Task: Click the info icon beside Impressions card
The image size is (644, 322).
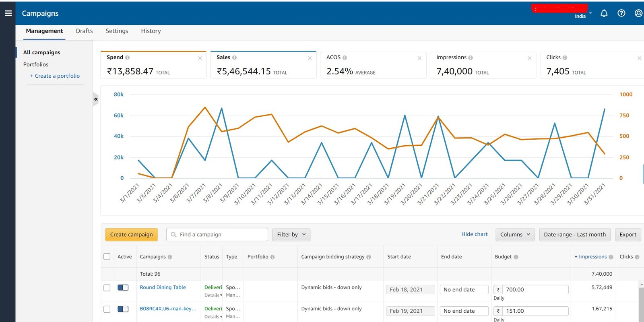Action: tap(471, 58)
